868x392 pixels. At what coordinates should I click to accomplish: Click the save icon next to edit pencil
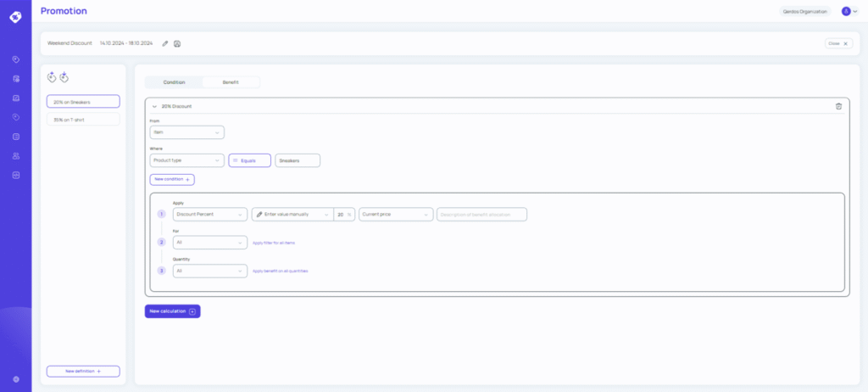(x=177, y=43)
